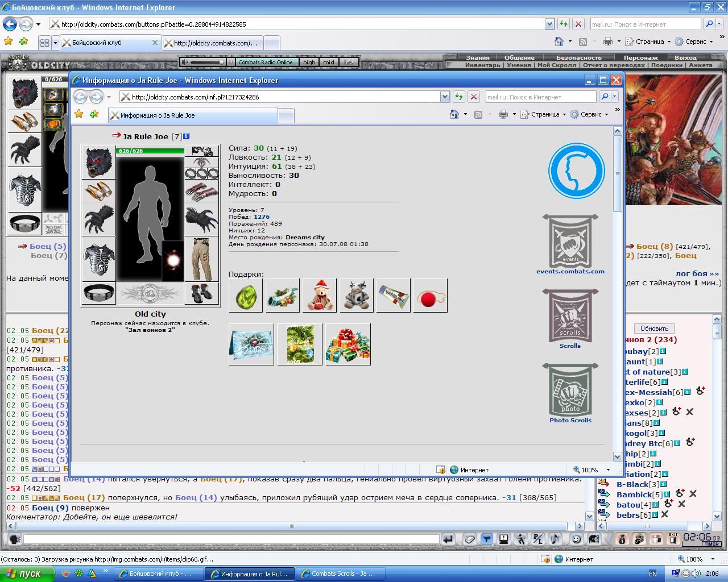Open the Инвентарь link in the game header
Viewport: 728px width, 582px height.
pos(483,65)
